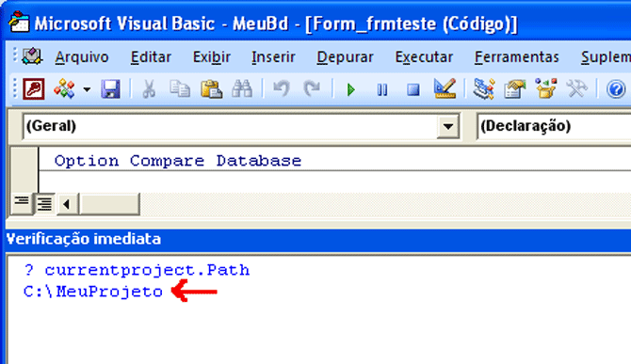631x364 pixels.
Task: Click the horizontal scrollbar left arrow
Action: pos(67,204)
